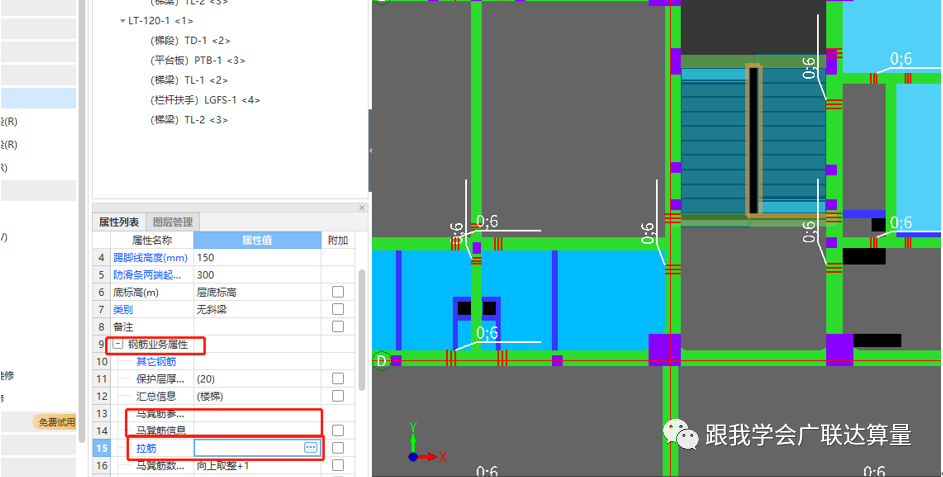The image size is (943, 477).
Task: Tick the 附加 checkbox for 汇总信息
Action: 338,396
